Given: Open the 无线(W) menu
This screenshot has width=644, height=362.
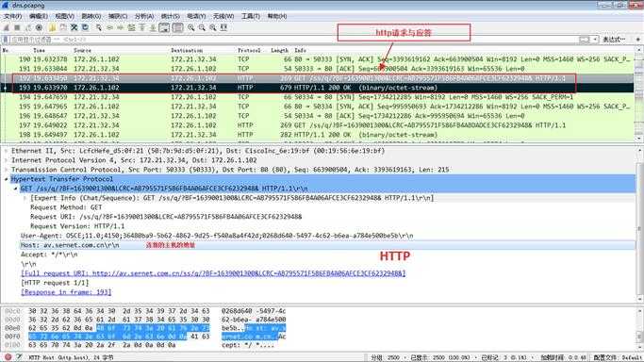Looking at the screenshot, I should (223, 16).
